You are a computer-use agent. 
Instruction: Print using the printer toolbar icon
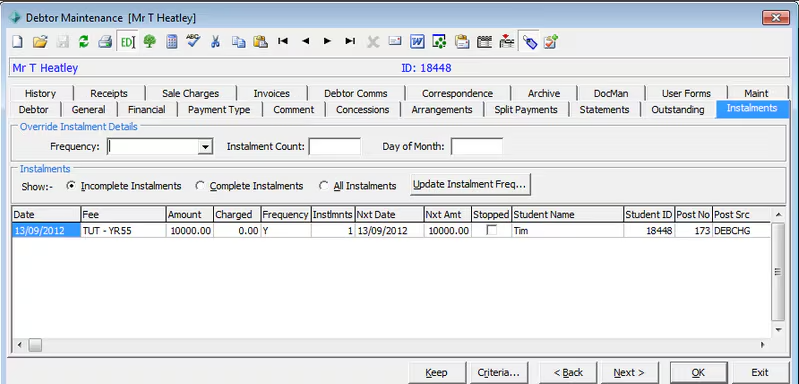point(105,42)
